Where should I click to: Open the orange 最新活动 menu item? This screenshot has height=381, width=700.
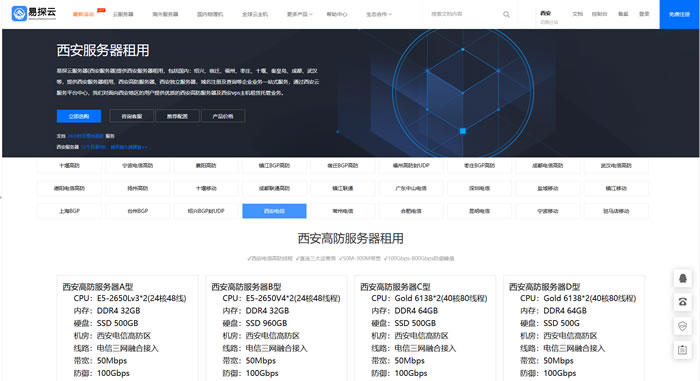pyautogui.click(x=83, y=14)
